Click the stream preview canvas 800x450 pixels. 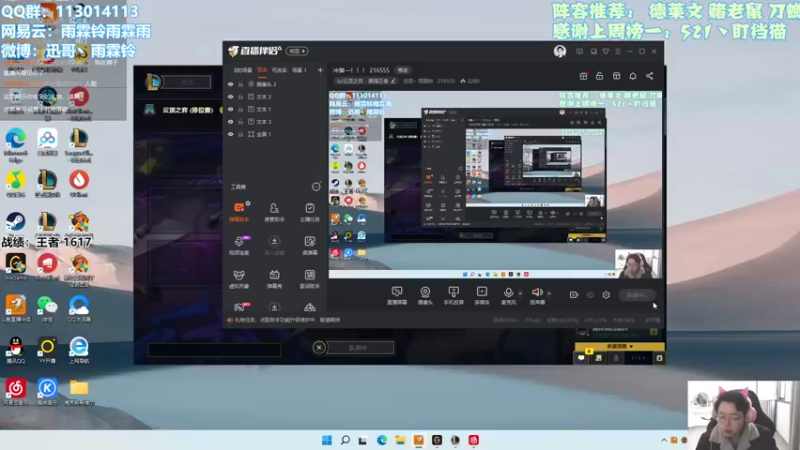pyautogui.click(x=495, y=185)
